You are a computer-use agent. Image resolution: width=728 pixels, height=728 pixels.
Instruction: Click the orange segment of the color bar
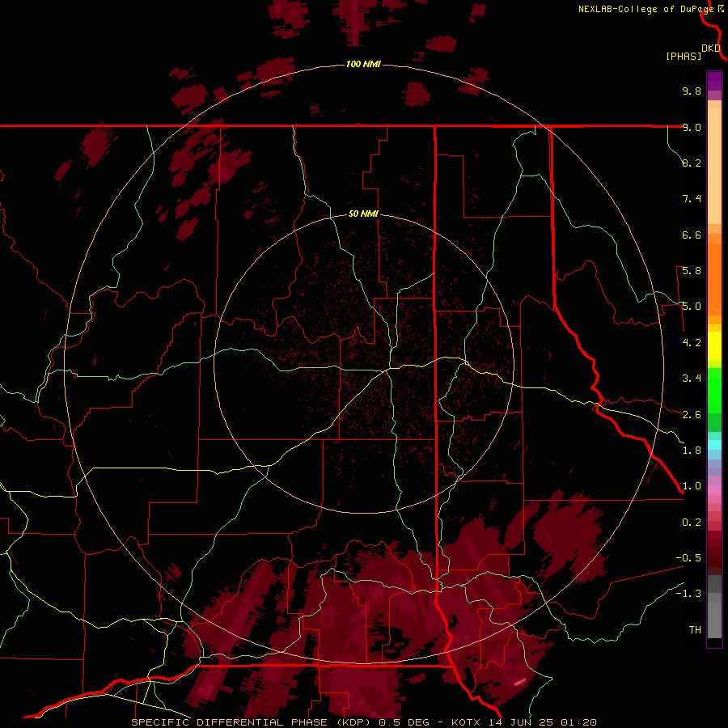pyautogui.click(x=714, y=278)
